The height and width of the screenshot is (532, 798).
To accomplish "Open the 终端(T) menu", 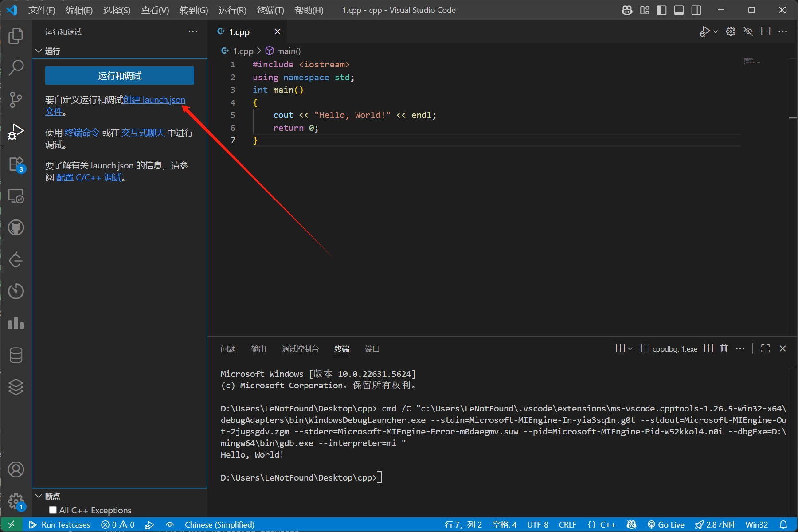I will click(x=270, y=10).
